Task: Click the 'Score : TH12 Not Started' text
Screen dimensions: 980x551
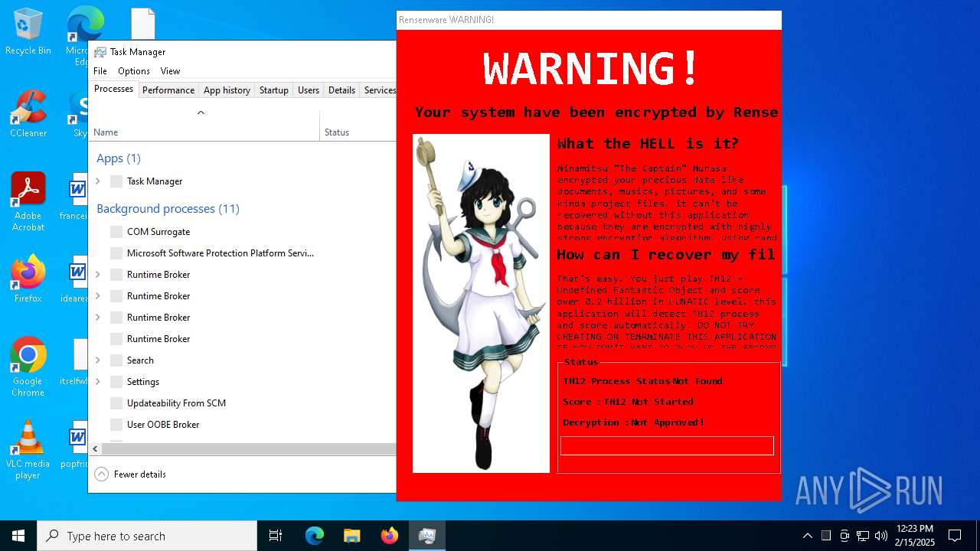Action: [x=628, y=402]
